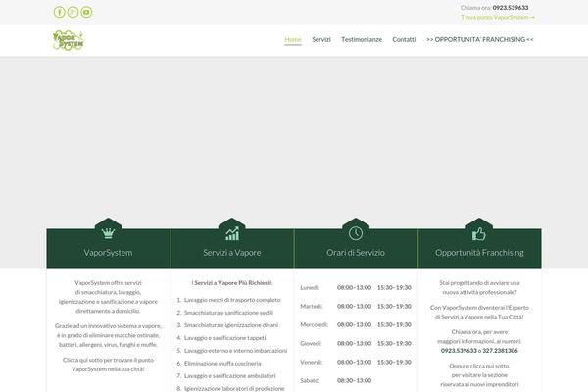Screen dimensions: 588x392
Task: Click the VaporSystem logo
Action: (x=69, y=40)
